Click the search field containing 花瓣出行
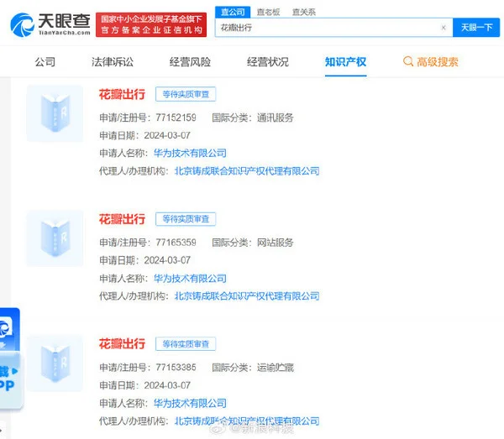This screenshot has height=439, width=504. [x=328, y=28]
